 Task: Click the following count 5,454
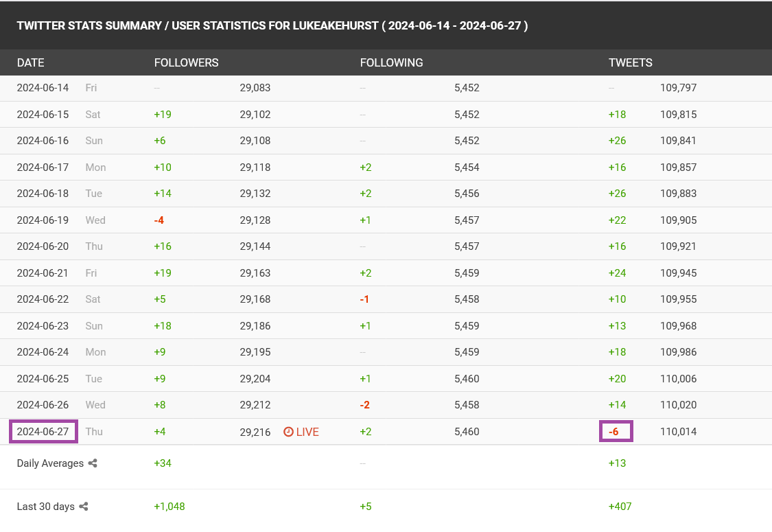click(467, 167)
